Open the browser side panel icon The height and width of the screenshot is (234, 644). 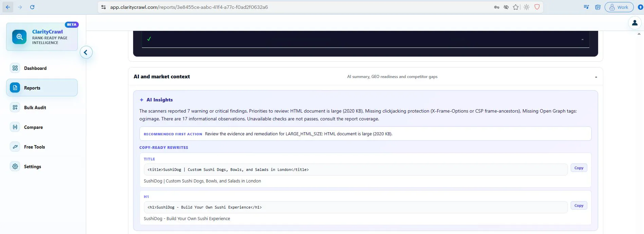tap(598, 7)
